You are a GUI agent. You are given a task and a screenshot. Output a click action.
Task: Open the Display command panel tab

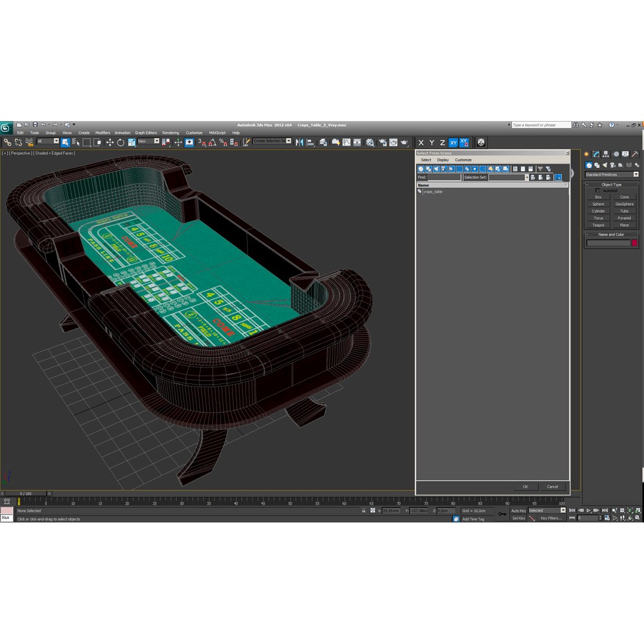625,154
